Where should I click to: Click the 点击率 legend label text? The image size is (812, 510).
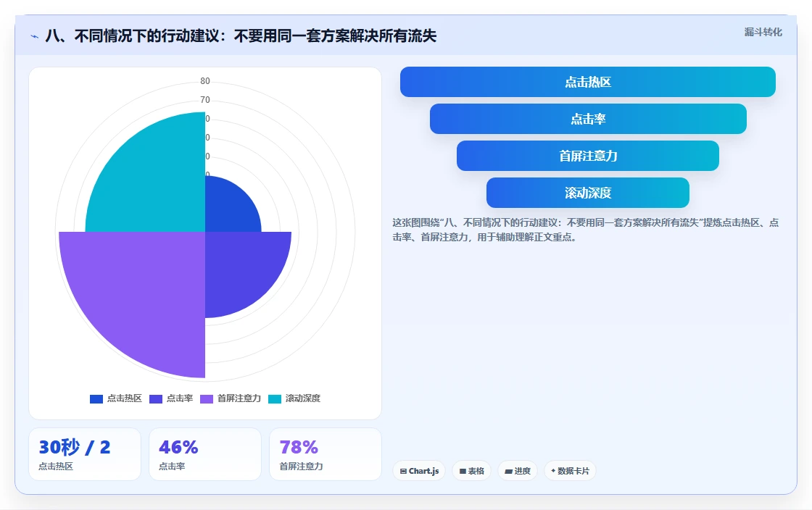pos(180,398)
